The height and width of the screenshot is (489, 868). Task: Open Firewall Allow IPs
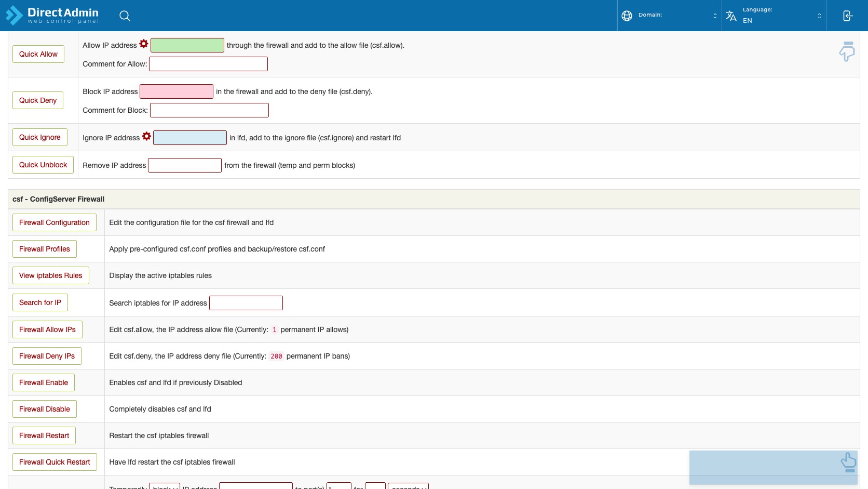47,329
